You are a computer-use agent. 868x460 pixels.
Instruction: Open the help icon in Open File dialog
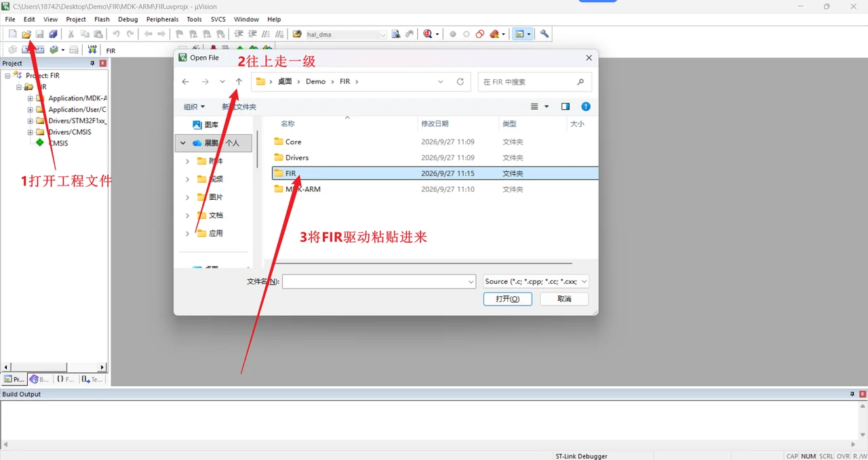(x=586, y=106)
